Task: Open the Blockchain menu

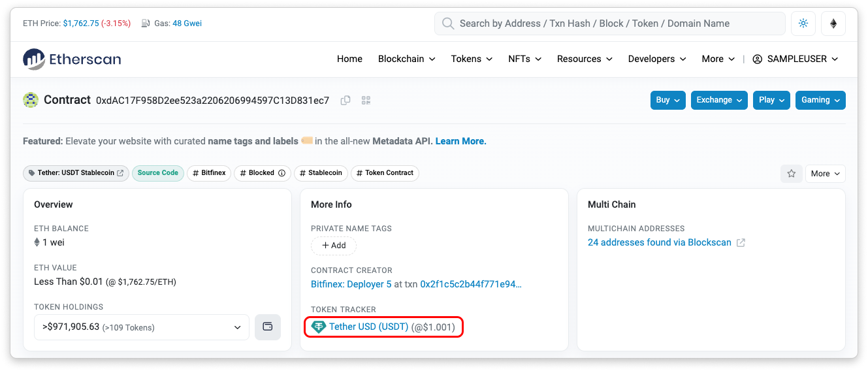Action: pyautogui.click(x=406, y=59)
